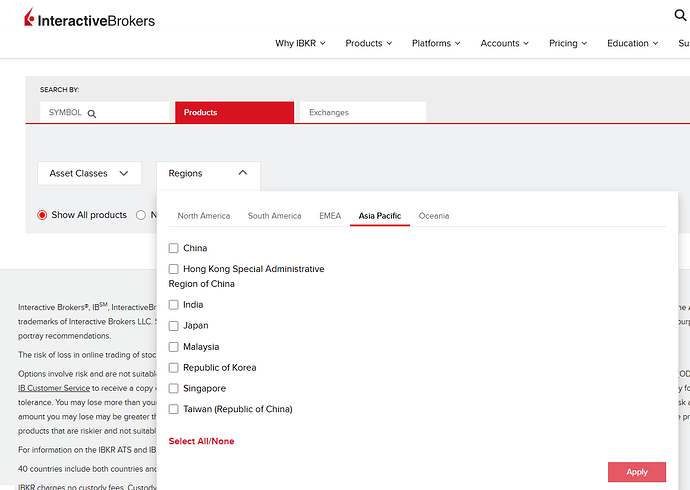
Task: Check the Hong Kong Special Administrative Region checkbox
Action: pos(173,269)
